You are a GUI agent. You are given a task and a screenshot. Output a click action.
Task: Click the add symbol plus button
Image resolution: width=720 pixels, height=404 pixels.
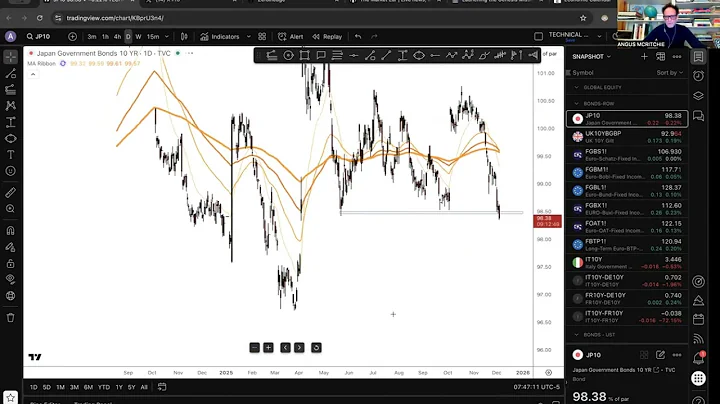pyautogui.click(x=73, y=37)
